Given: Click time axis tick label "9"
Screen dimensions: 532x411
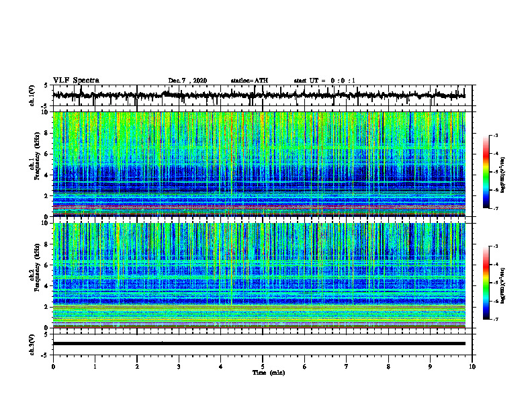Looking at the screenshot, I should tap(430, 367).
